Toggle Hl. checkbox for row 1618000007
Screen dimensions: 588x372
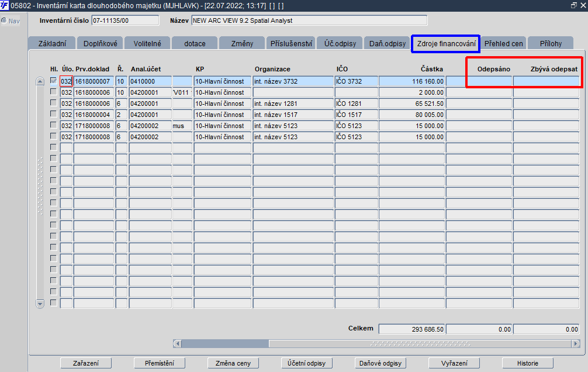(54, 81)
